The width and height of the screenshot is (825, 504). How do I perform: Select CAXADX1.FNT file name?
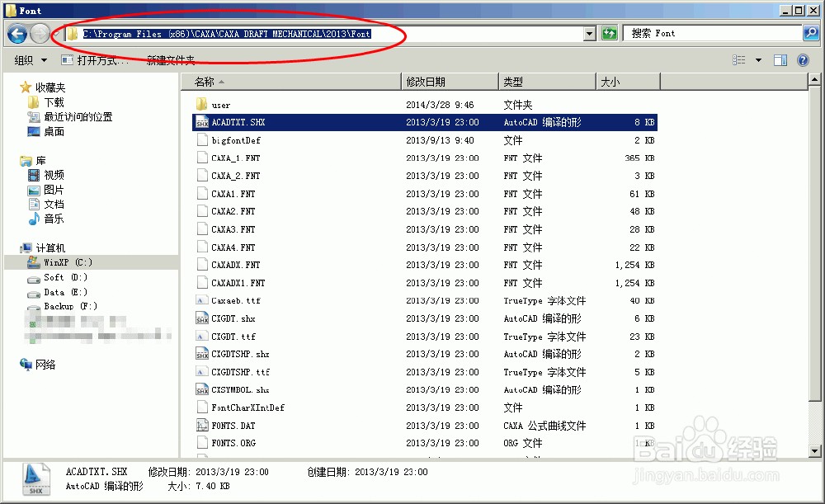tap(238, 283)
